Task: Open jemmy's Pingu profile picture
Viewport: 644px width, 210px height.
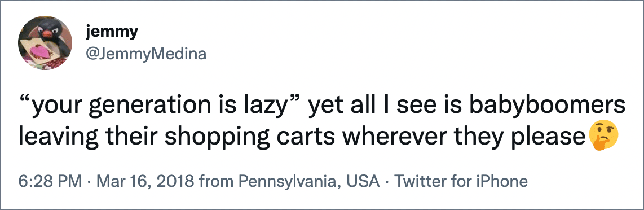Action: pos(45,43)
